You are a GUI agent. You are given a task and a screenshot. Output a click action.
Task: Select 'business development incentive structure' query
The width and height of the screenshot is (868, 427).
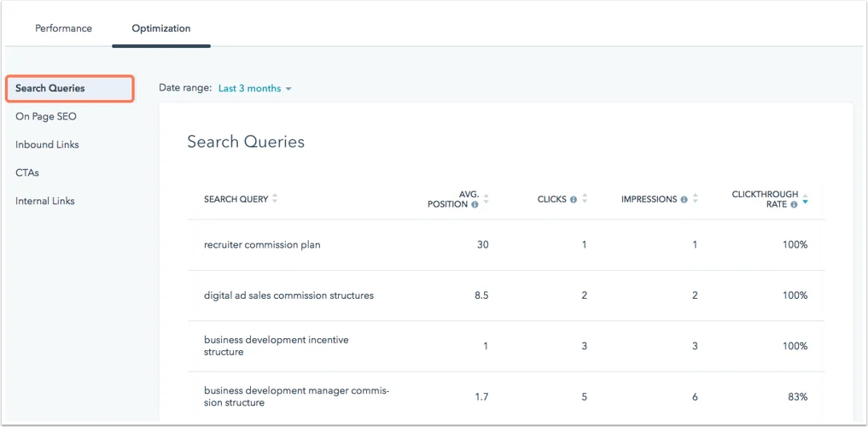click(277, 346)
